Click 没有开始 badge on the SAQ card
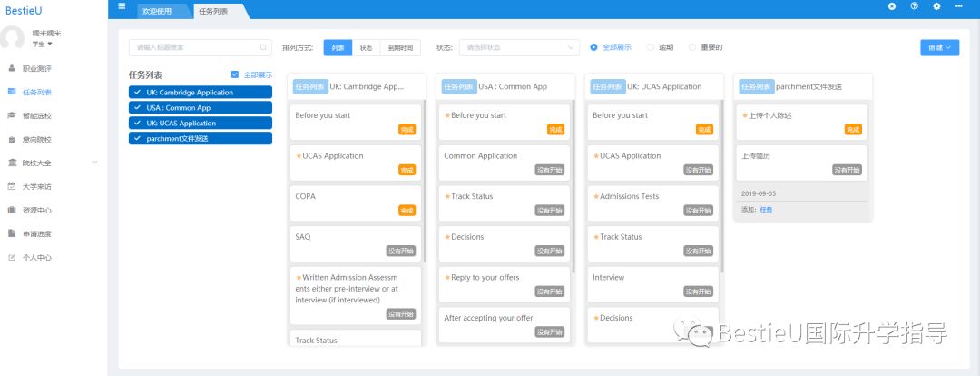The width and height of the screenshot is (980, 376). [x=401, y=251]
